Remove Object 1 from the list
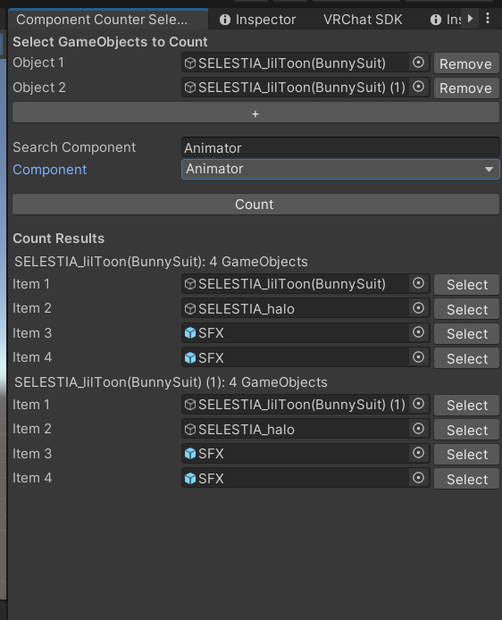The image size is (502, 620). (x=466, y=64)
